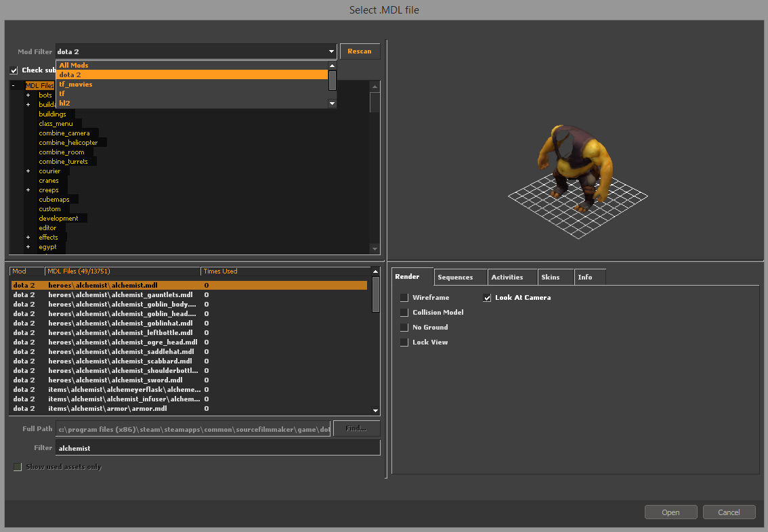Select the combine_turrets folder
Screen dimensions: 768x532
pos(63,162)
